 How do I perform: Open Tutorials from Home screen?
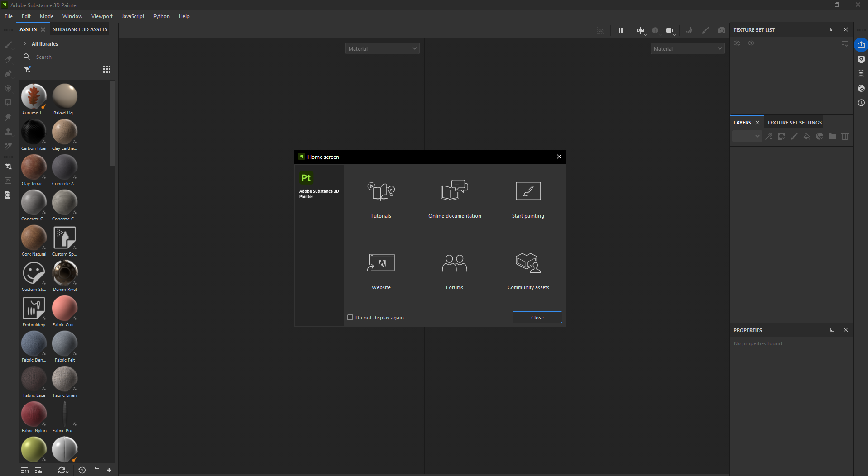point(381,199)
